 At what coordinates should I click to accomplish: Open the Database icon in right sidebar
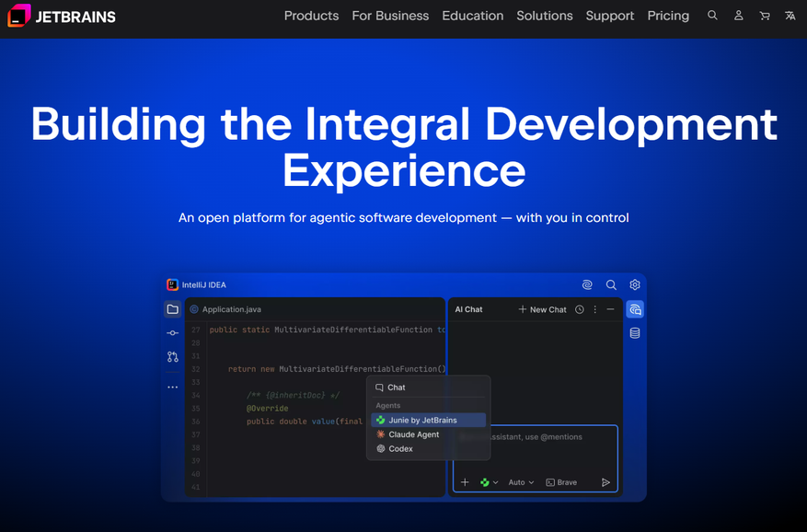(x=635, y=333)
